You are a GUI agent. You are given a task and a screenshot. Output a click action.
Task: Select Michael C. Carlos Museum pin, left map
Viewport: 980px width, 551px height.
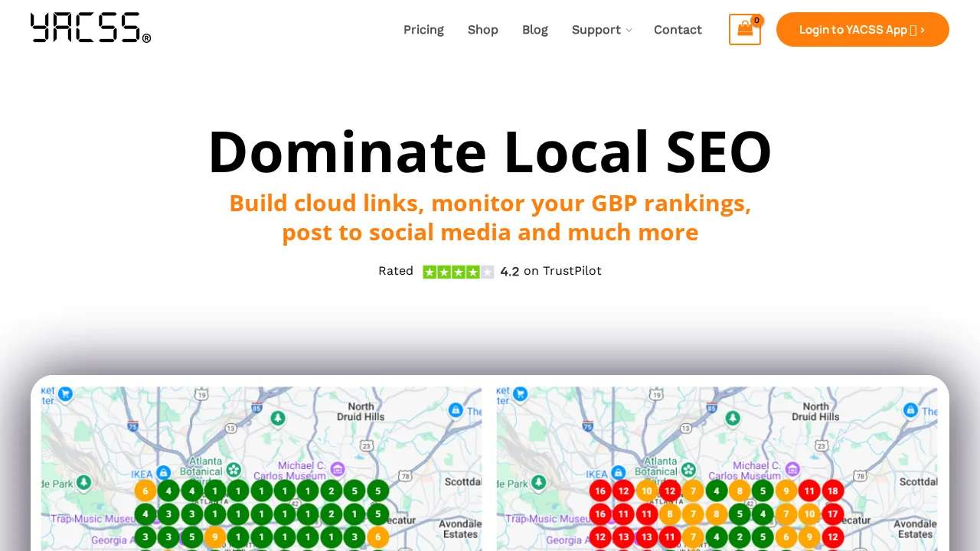click(338, 468)
